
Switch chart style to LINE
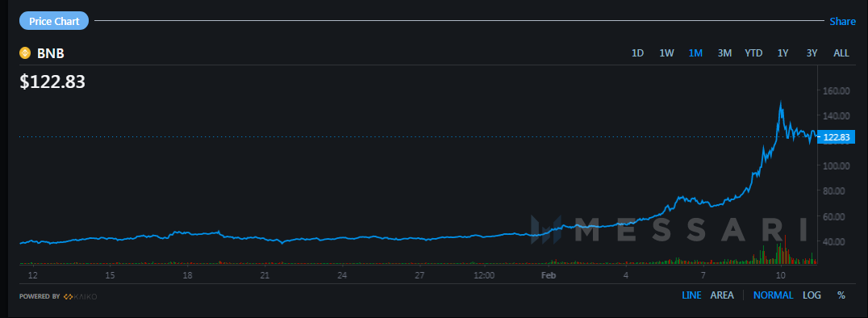click(691, 295)
